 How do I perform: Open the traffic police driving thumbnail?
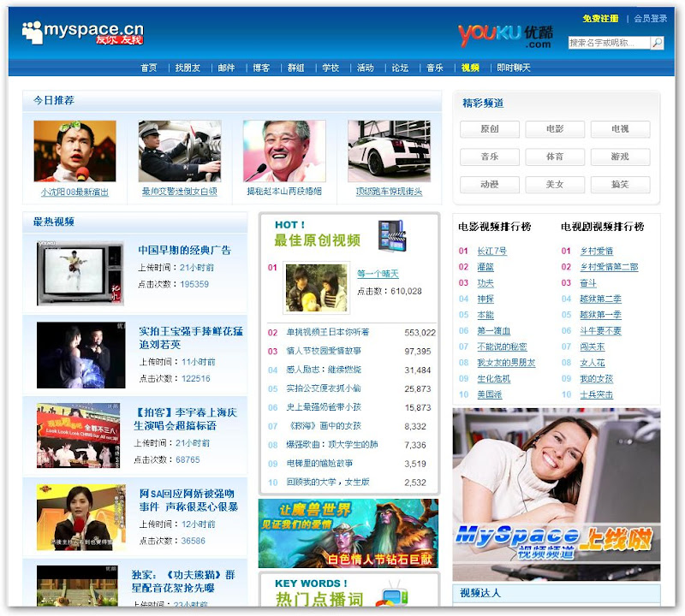click(x=180, y=151)
